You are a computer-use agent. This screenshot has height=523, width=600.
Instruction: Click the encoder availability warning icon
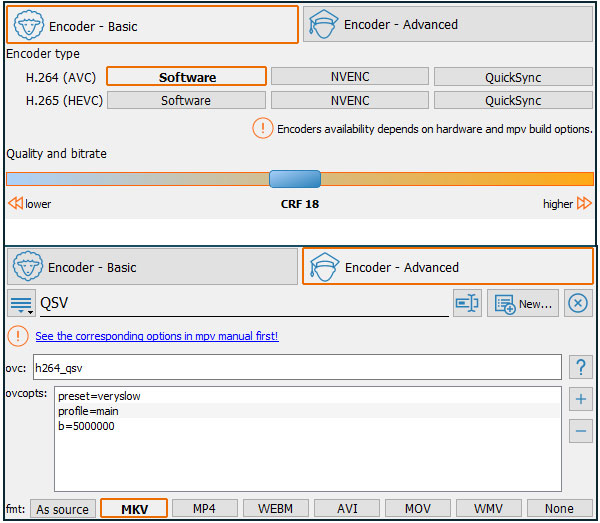[262, 128]
